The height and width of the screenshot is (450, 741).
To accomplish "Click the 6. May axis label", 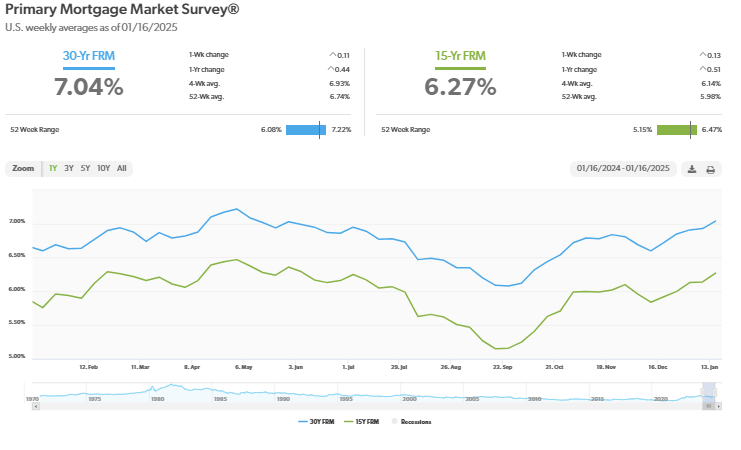I will click(244, 367).
